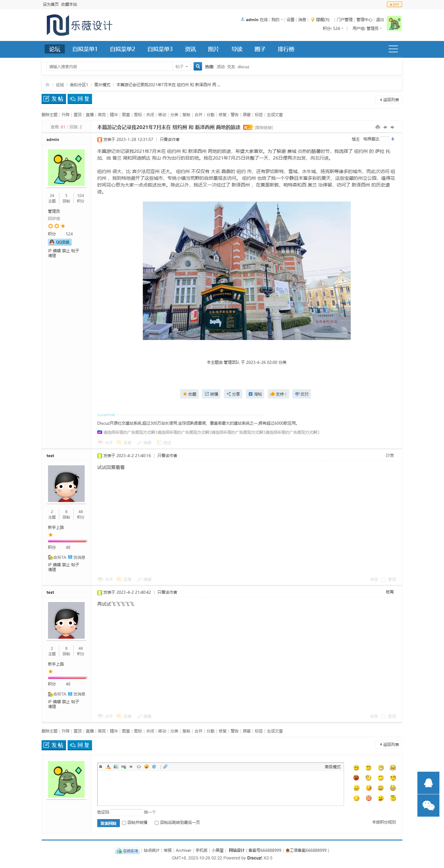Click the blue magnifier search button
The height and width of the screenshot is (868, 444).
[198, 66]
